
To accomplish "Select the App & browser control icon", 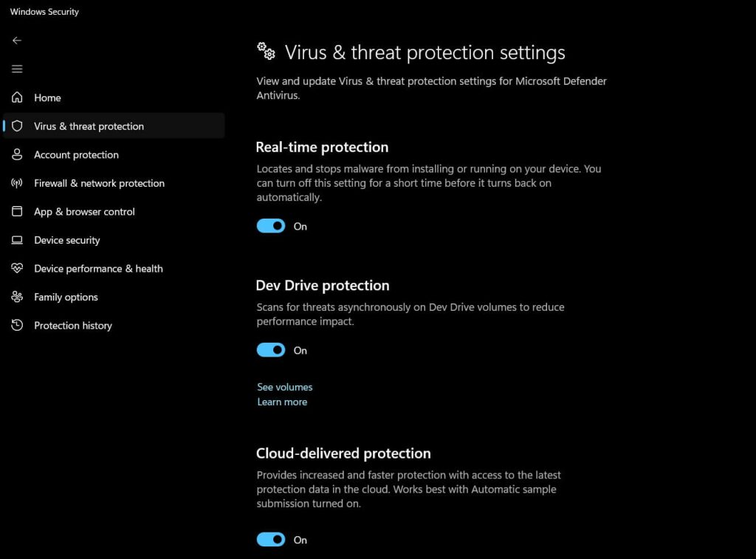I will (16, 211).
